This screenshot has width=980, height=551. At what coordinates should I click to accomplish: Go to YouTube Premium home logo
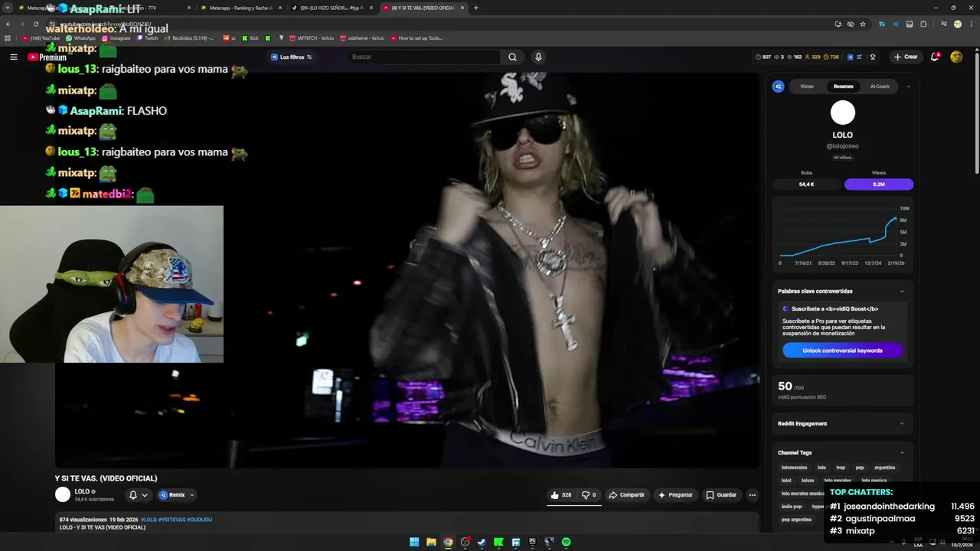coord(47,57)
